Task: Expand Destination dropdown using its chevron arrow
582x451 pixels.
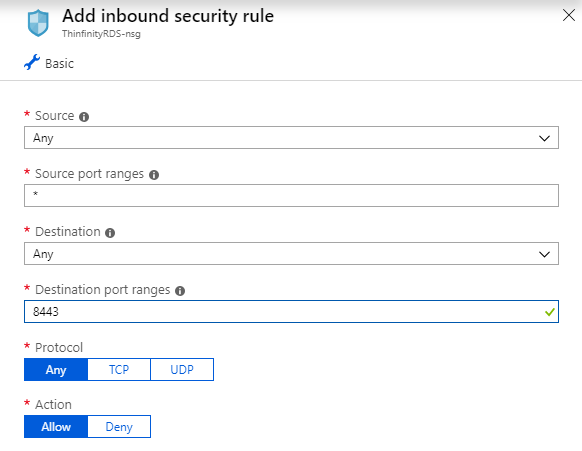Action: (x=544, y=254)
